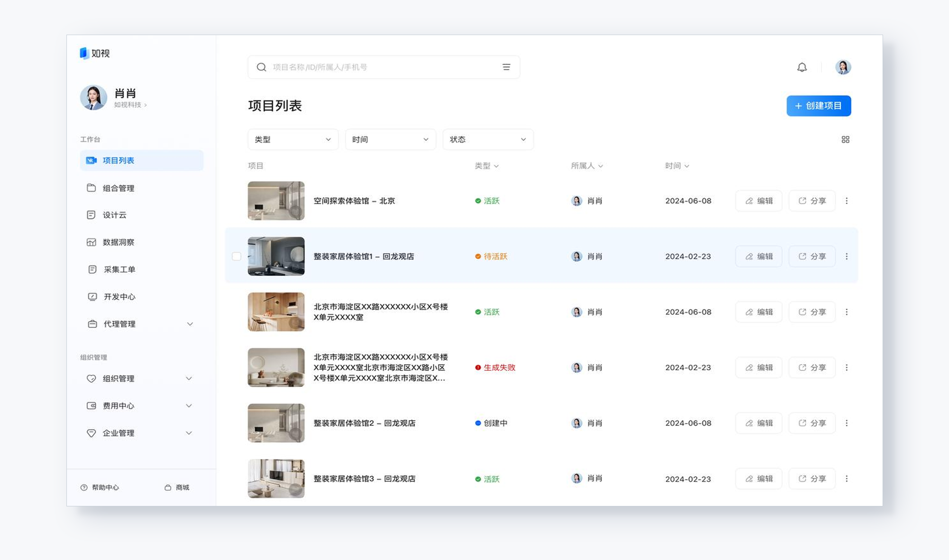949x560 pixels.
Task: Open more options for 空间探索体验馆 – 北京
Action: (x=847, y=201)
